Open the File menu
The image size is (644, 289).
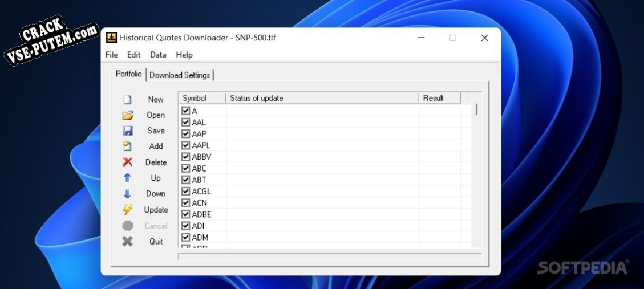(112, 55)
